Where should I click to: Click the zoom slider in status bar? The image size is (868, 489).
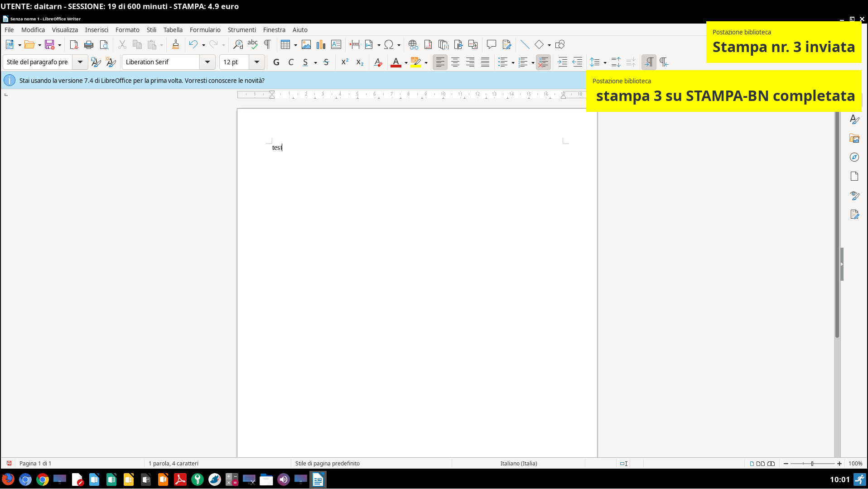812,463
